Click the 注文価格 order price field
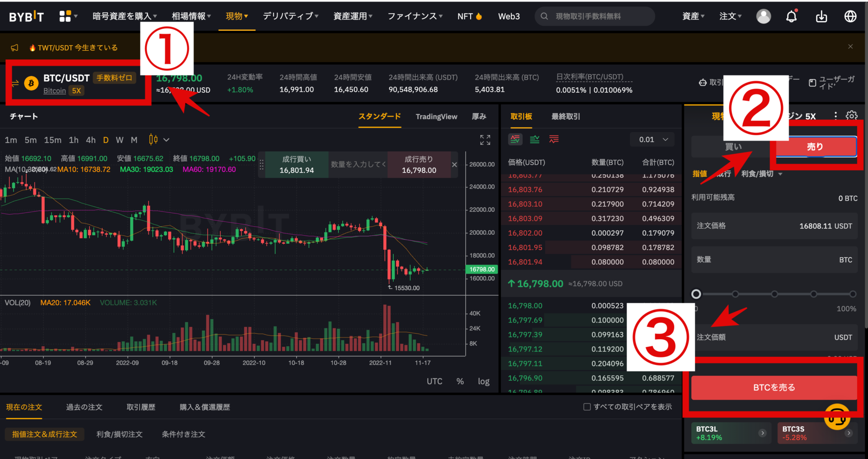This screenshot has width=868, height=459. coord(774,226)
